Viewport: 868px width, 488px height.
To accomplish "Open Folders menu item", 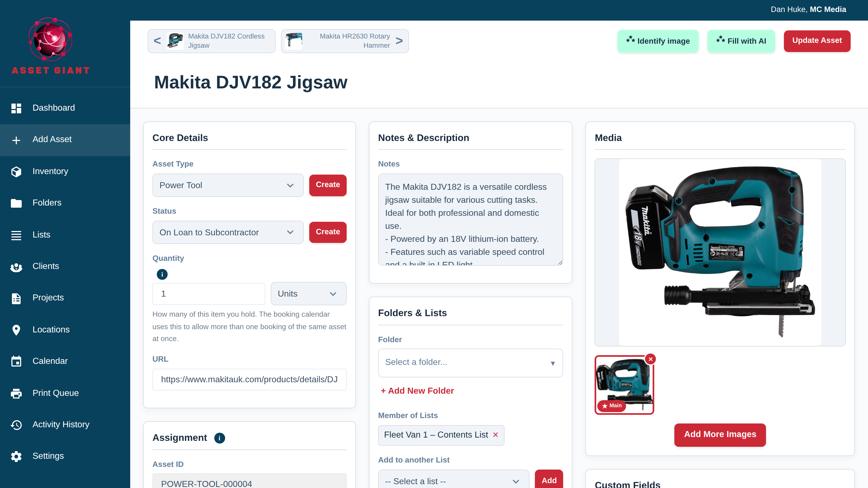I will point(65,203).
